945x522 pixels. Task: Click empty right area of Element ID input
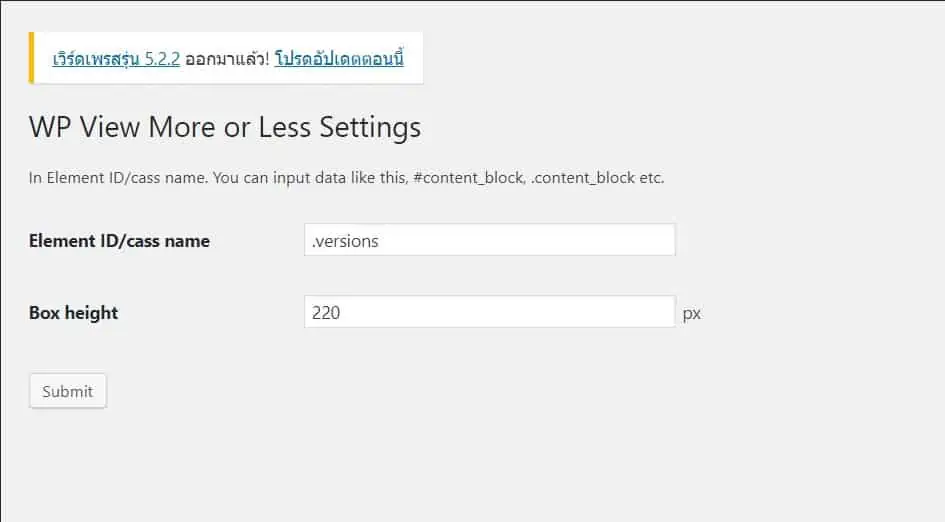600,240
